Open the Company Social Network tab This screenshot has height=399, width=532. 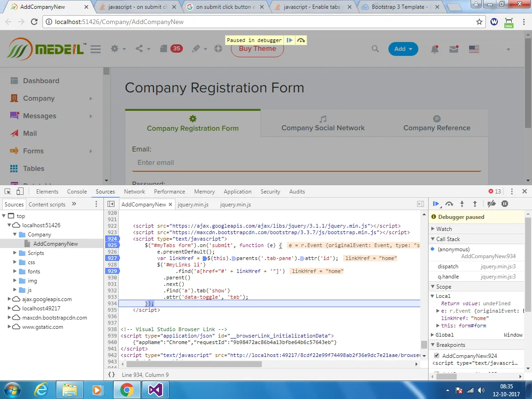pos(323,123)
